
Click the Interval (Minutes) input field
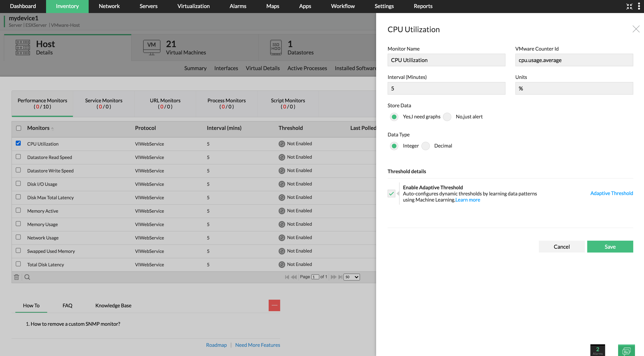(x=446, y=88)
